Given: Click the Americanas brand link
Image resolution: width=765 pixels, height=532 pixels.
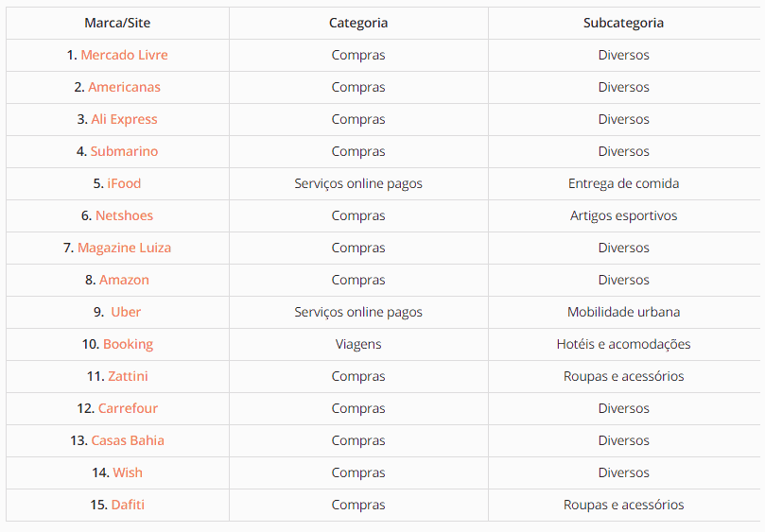Looking at the screenshot, I should tap(124, 87).
